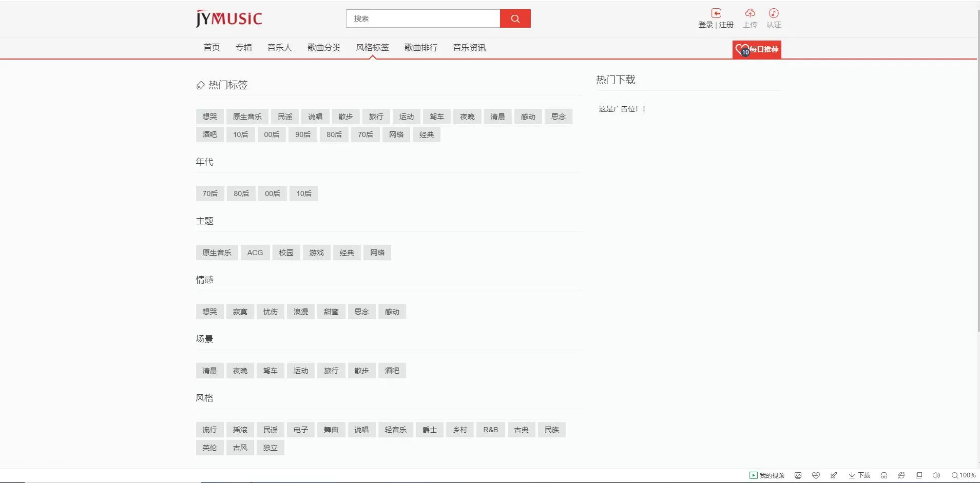This screenshot has width=980, height=483.
Task: Open the 歌曲分类 navigation menu item
Action: click(324, 47)
